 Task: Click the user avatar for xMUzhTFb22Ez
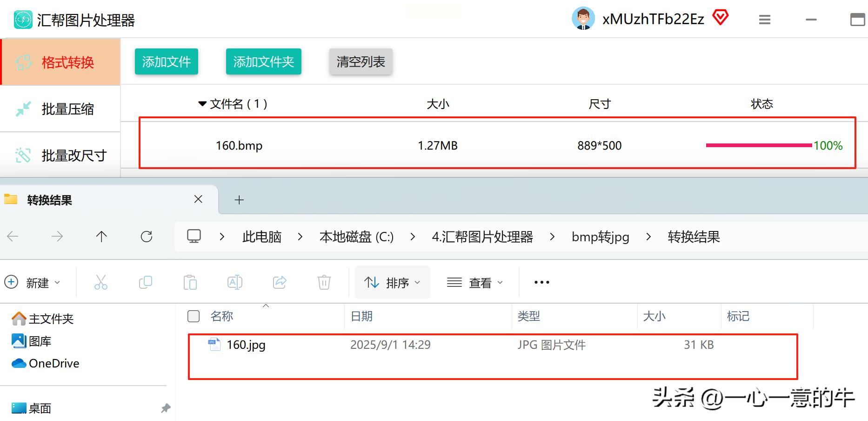pos(583,19)
